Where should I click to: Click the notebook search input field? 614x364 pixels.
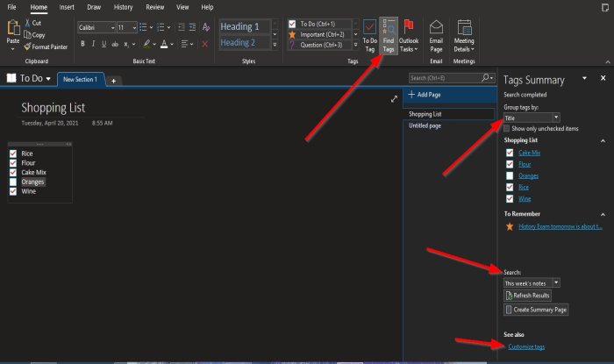(445, 78)
